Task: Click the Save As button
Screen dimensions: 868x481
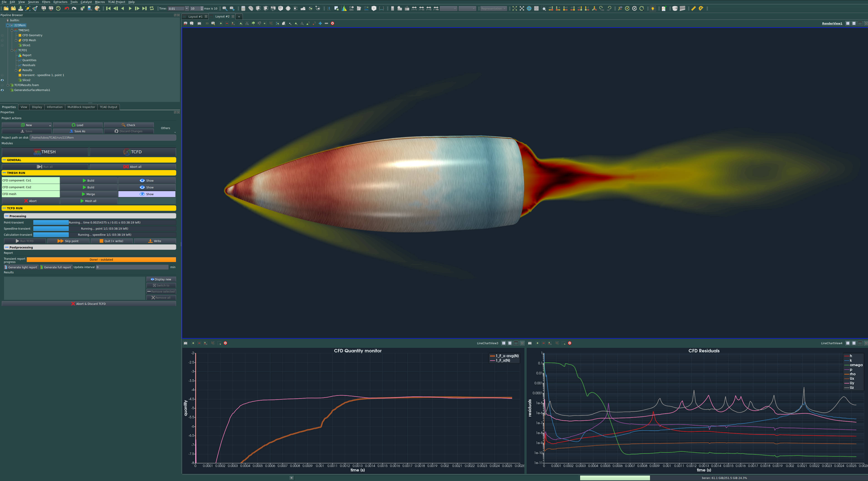Action: point(77,131)
